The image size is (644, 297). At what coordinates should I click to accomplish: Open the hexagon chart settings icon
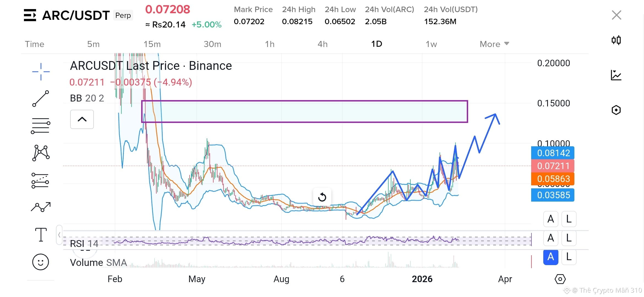(616, 110)
